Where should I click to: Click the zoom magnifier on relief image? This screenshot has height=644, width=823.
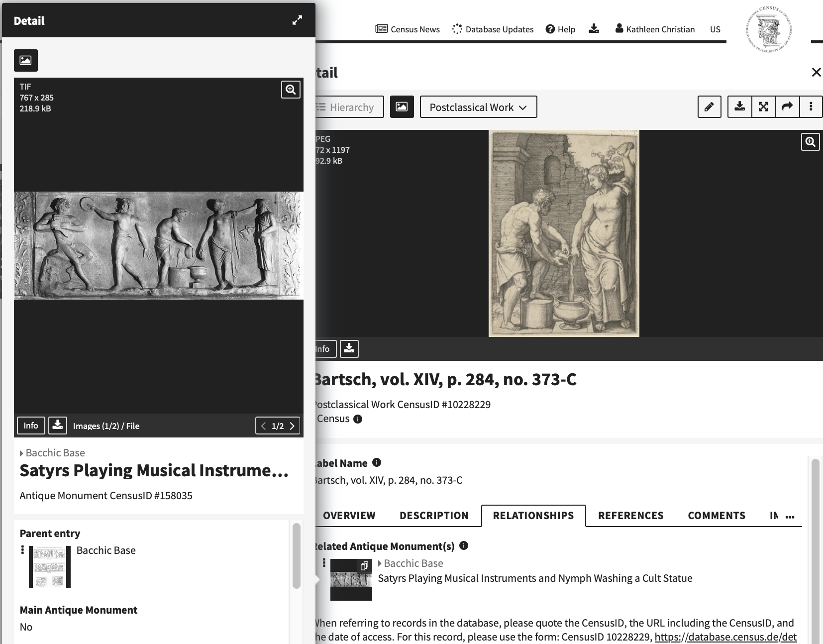click(291, 90)
